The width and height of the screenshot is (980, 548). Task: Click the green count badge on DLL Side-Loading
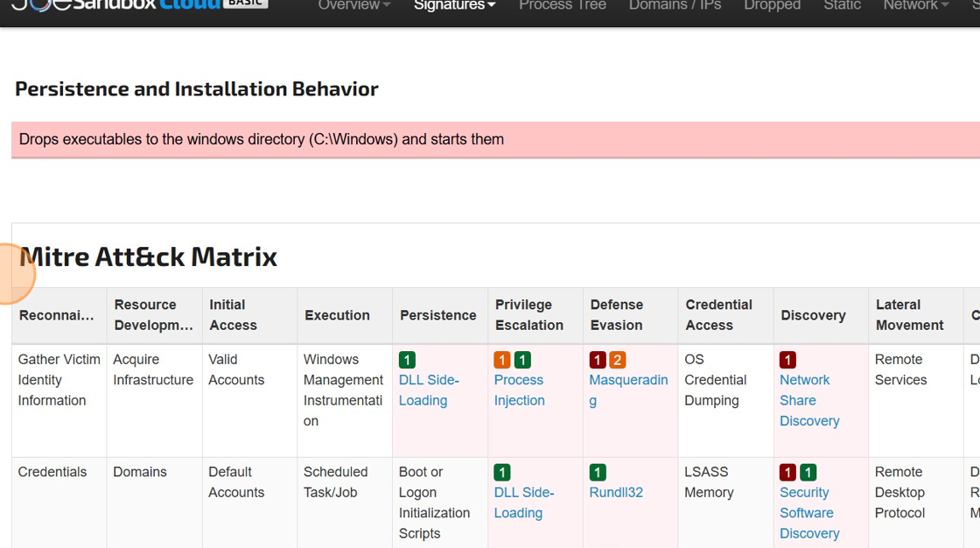(x=407, y=359)
